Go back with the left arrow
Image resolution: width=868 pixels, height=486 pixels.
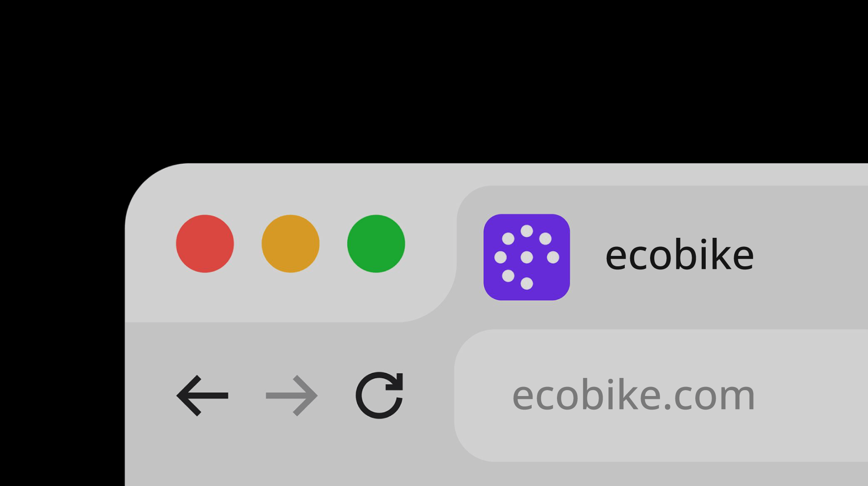pyautogui.click(x=202, y=396)
